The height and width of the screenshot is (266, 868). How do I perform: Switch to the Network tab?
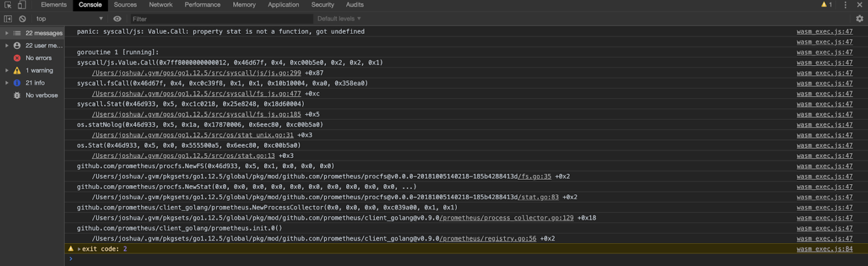click(x=160, y=5)
